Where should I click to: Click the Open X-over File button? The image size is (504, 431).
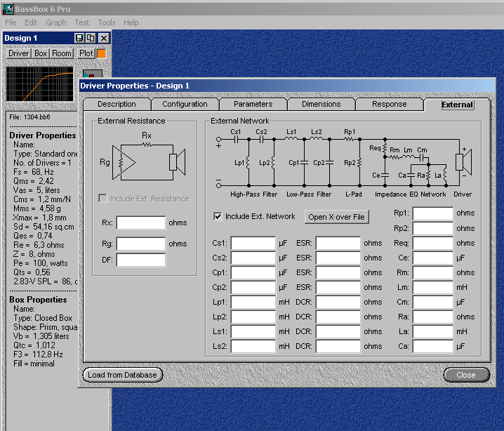pos(336,217)
